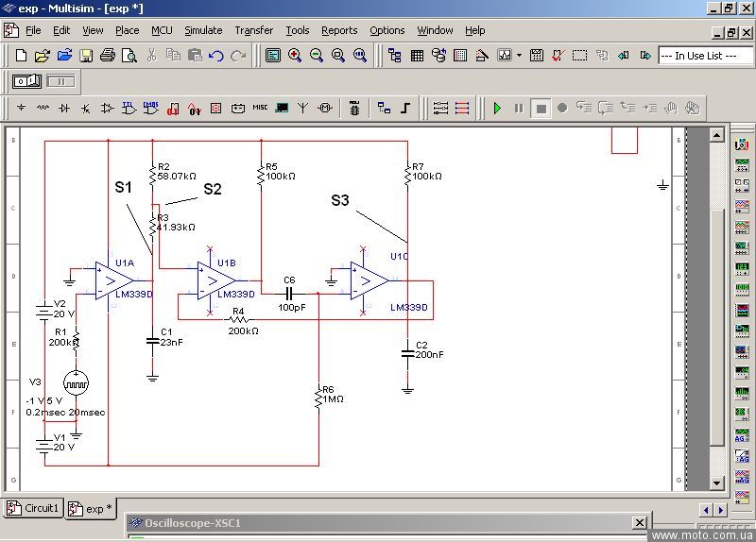756x542 pixels.
Task: Open print preview
Action: 129,56
